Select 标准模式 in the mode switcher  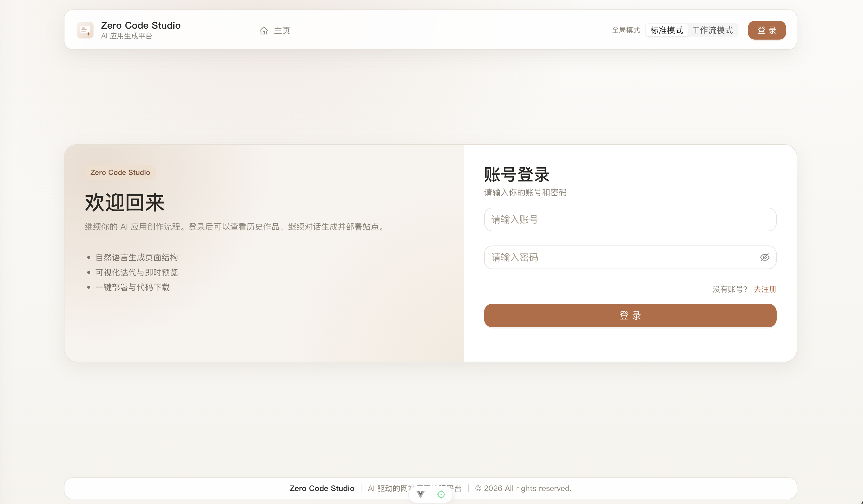[x=666, y=30]
